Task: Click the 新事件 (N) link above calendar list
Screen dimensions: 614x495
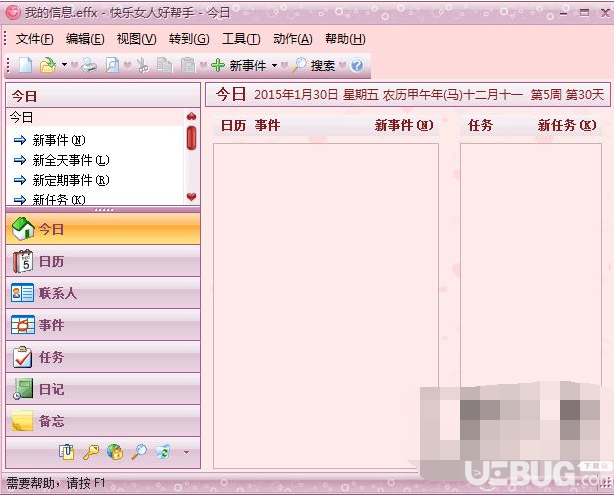Action: (x=404, y=125)
